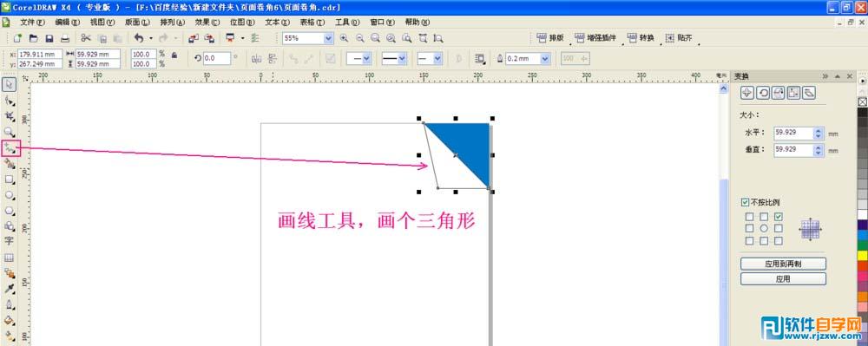Open the wrap paragraph text options
Image resolution: width=868 pixels, height=346 pixels.
coord(481,58)
